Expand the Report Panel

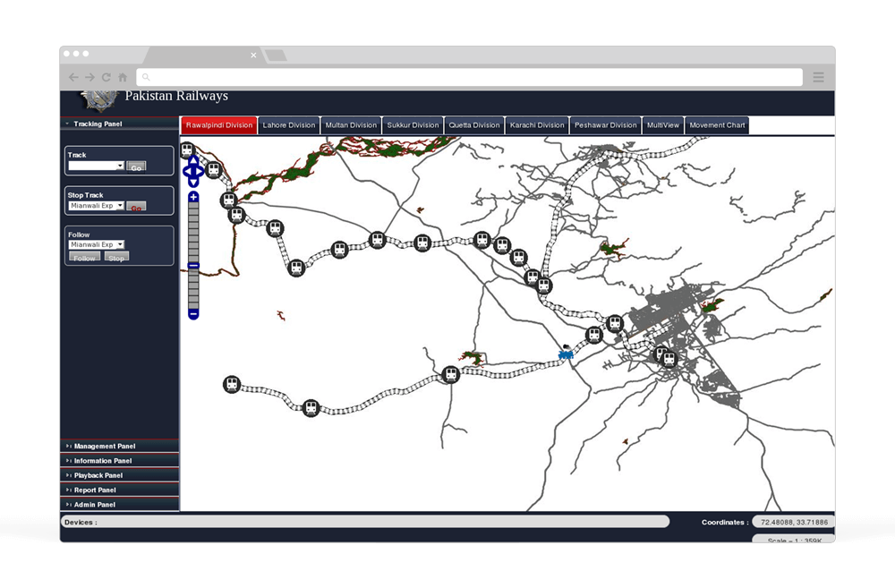[119, 490]
